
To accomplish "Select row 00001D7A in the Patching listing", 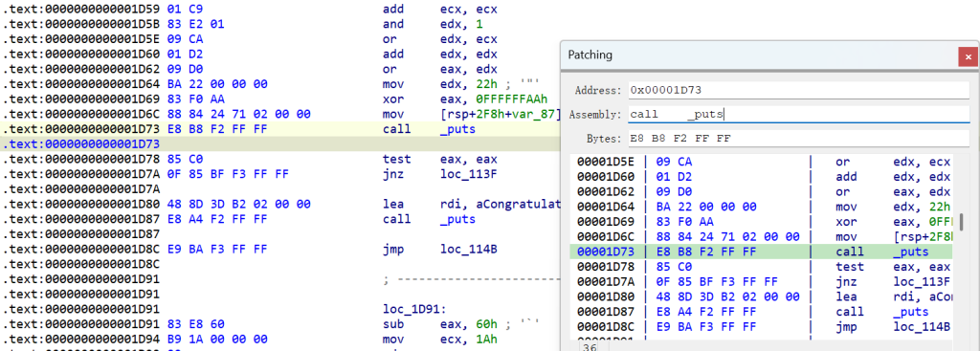I will 761,282.
